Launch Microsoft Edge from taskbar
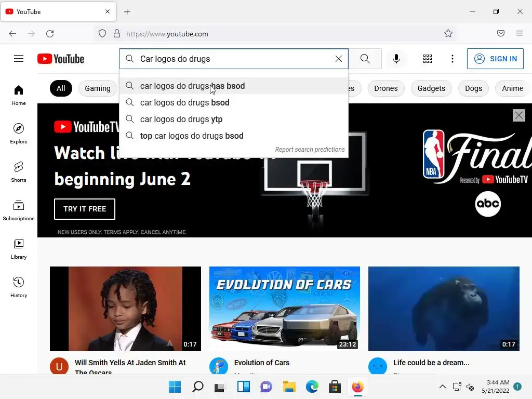The width and height of the screenshot is (532, 399). coord(312,387)
